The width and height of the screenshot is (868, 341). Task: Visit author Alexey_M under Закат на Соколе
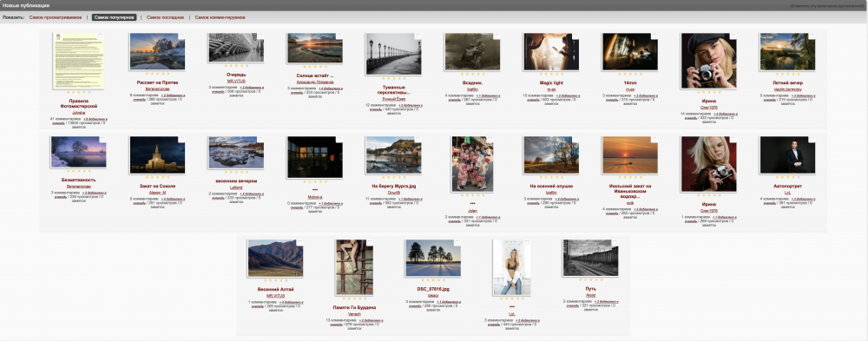click(158, 192)
